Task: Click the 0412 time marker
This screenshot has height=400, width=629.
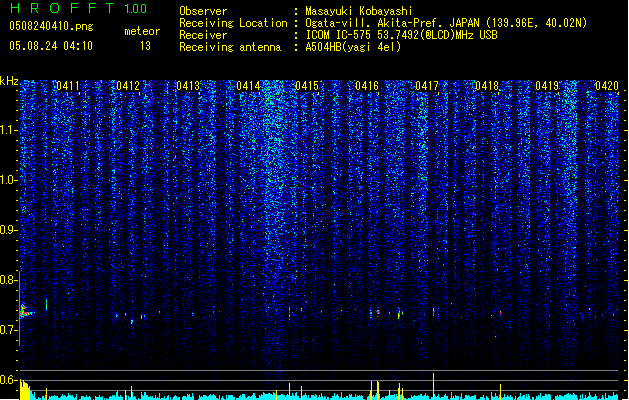Action: (x=128, y=86)
